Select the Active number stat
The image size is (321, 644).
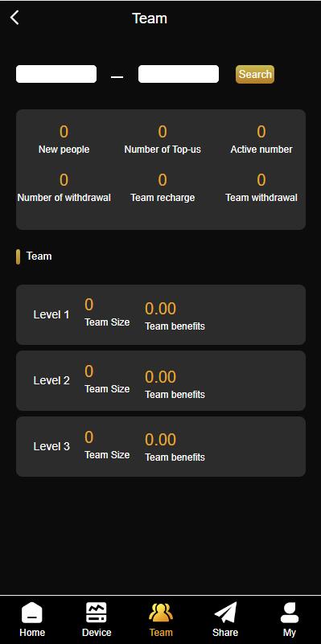261,140
